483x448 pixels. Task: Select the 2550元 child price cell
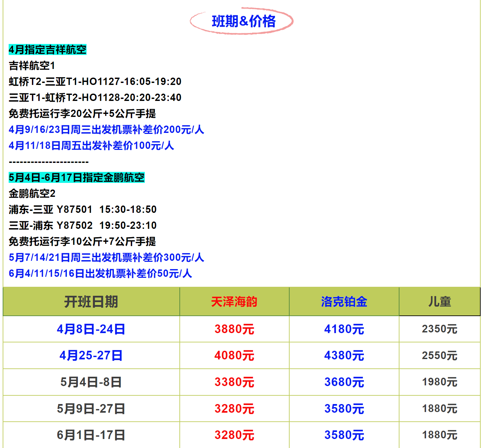coord(440,355)
